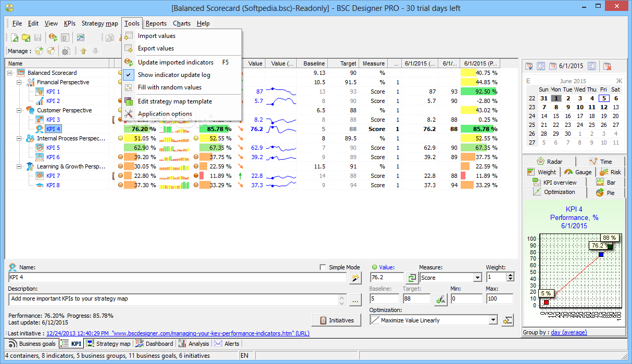Create a new scorecard file

[15, 37]
